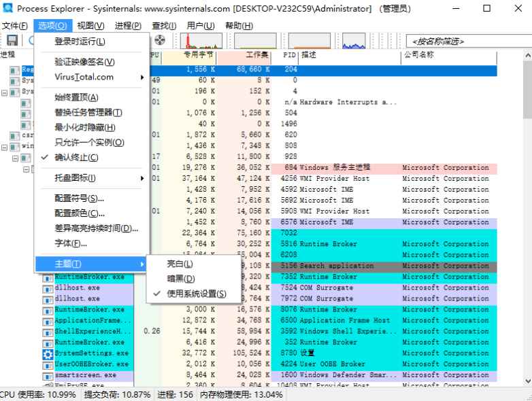Open the Font 字体(F)... dialog
The width and height of the screenshot is (532, 401).
coord(92,243)
